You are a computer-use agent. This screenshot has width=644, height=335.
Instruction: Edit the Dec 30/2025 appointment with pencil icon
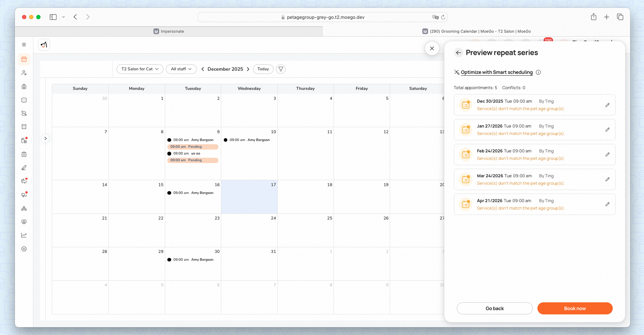[607, 105]
